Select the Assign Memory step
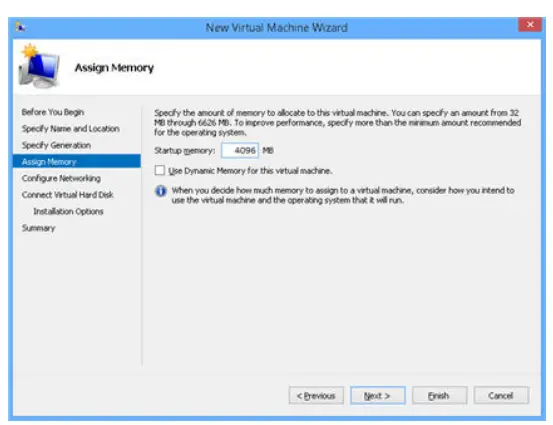 coord(77,162)
